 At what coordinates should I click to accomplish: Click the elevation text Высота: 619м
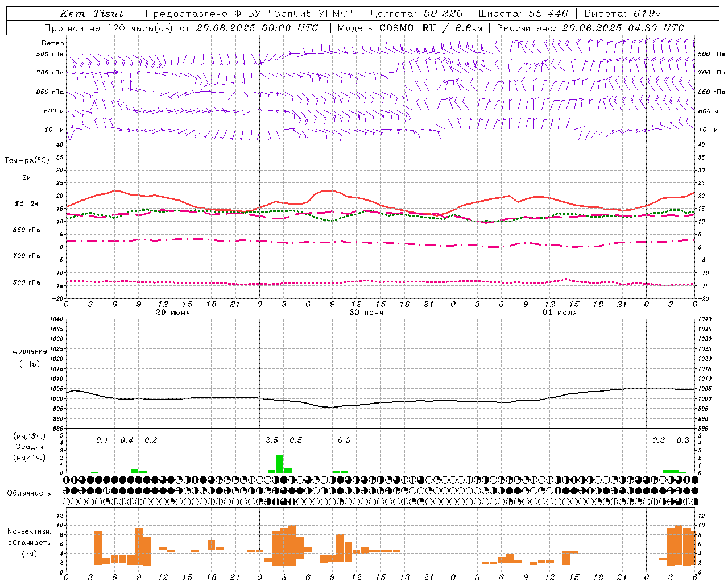click(x=623, y=14)
